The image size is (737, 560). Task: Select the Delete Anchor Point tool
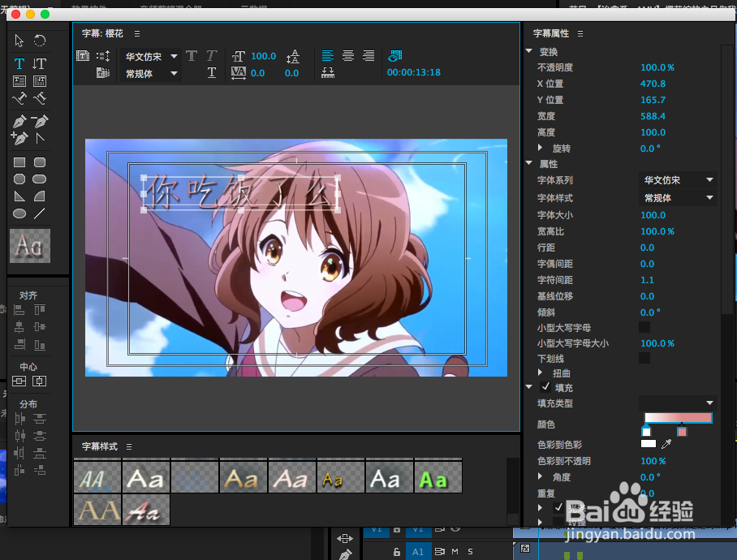(40, 121)
